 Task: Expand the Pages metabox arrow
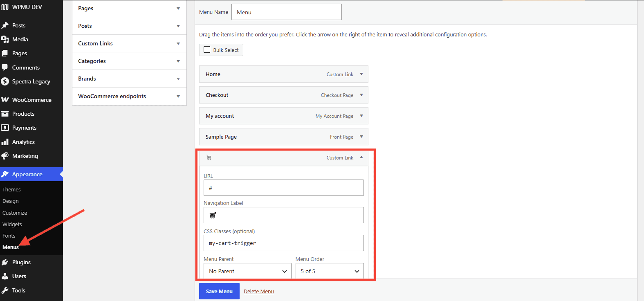(178, 9)
